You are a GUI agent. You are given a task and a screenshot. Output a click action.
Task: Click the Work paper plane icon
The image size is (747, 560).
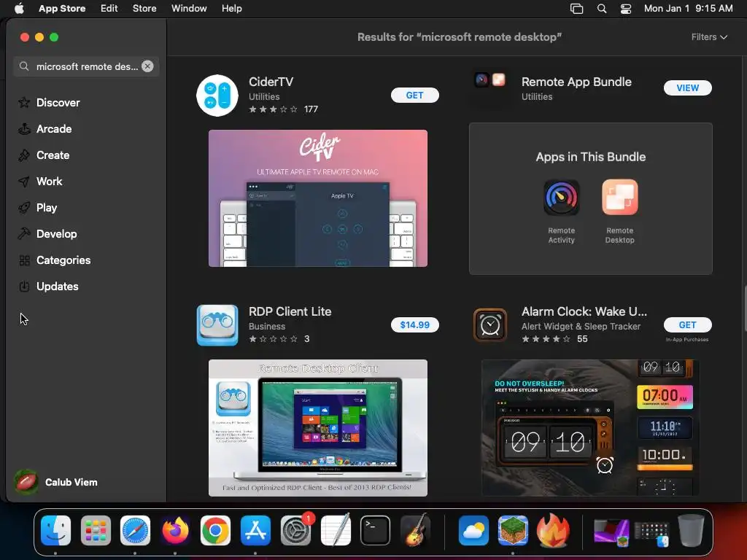pos(24,182)
